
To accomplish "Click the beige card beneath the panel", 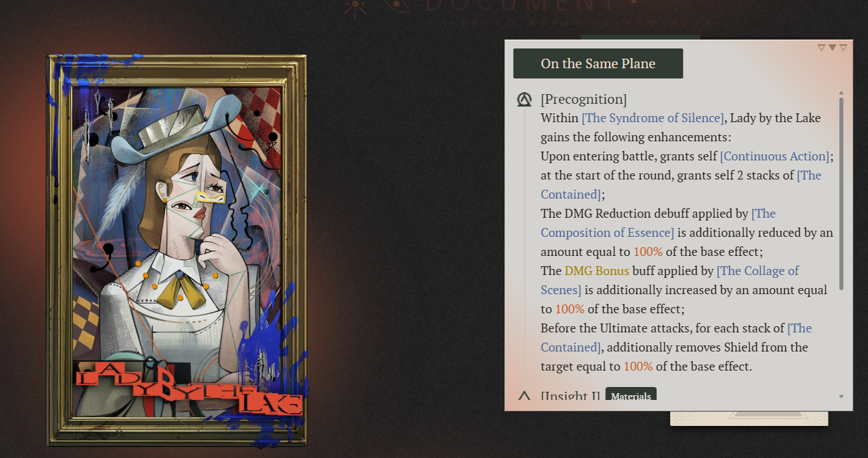I will (749, 418).
